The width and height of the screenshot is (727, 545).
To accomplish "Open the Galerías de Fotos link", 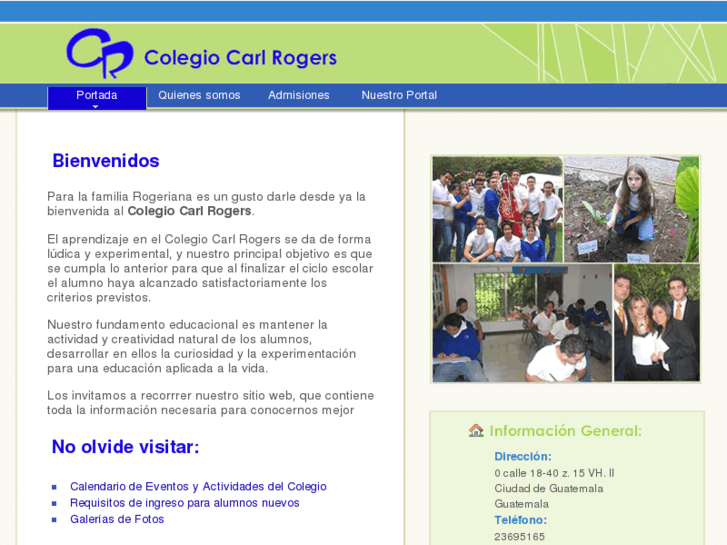I will click(117, 519).
